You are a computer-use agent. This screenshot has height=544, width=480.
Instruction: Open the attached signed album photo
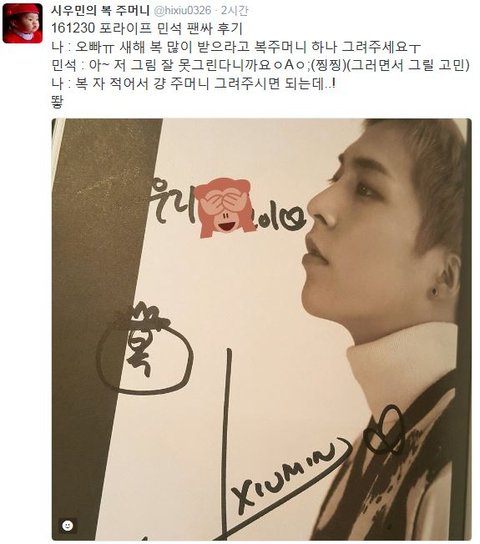[262, 329]
